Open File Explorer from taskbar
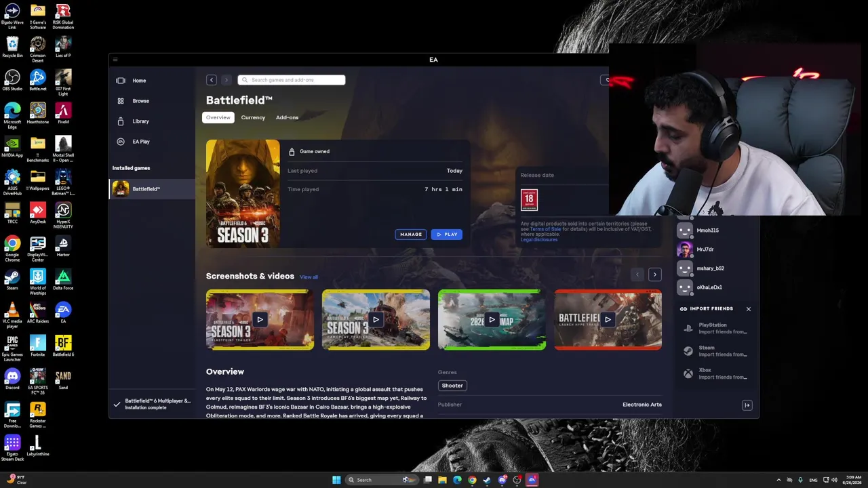Screen dimensions: 868x488 442,480
